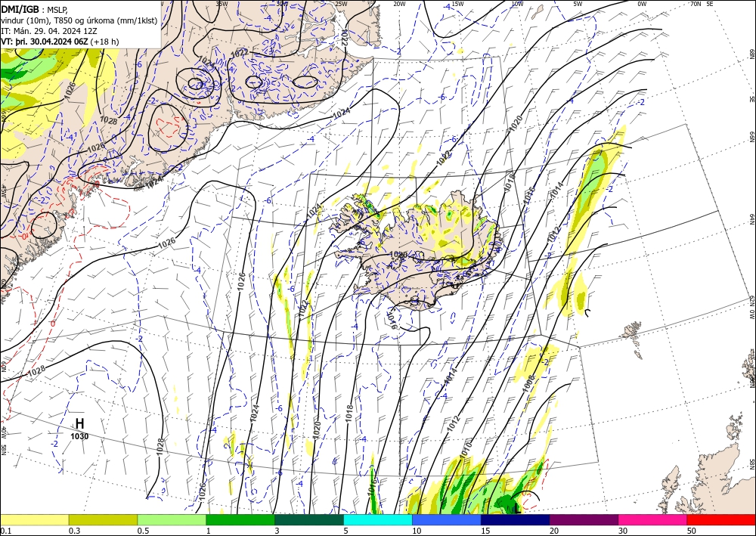The image size is (756, 536).
Task: Click the 5W longitude label at top
Action: point(578,4)
